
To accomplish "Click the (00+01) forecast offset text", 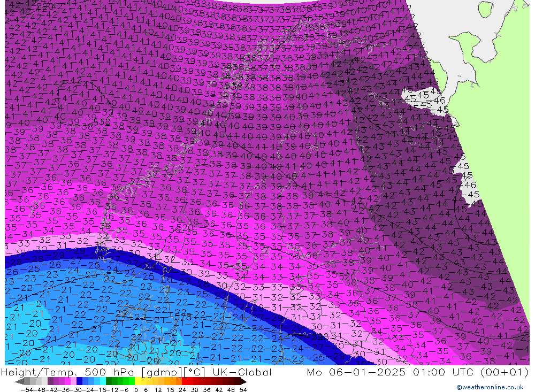I will (505, 372).
